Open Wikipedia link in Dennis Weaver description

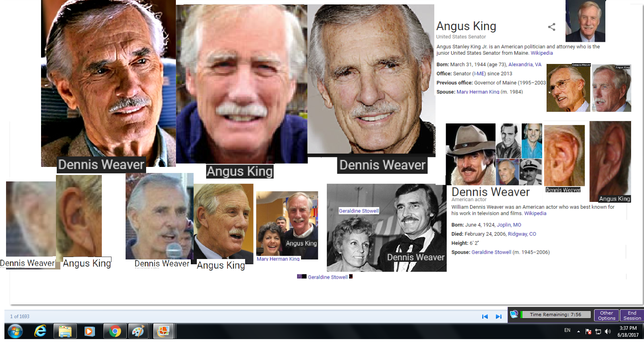click(x=535, y=214)
